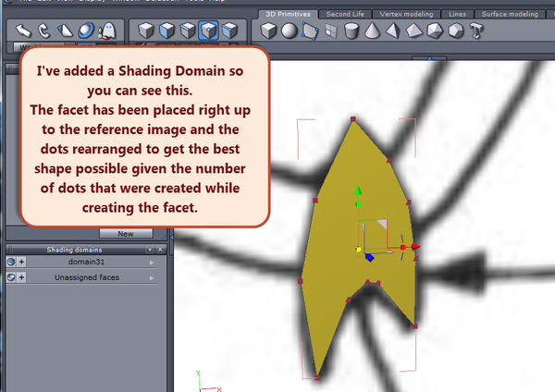Select the 3D text tool
The height and width of the screenshot is (392, 555).
pyautogui.click(x=476, y=31)
